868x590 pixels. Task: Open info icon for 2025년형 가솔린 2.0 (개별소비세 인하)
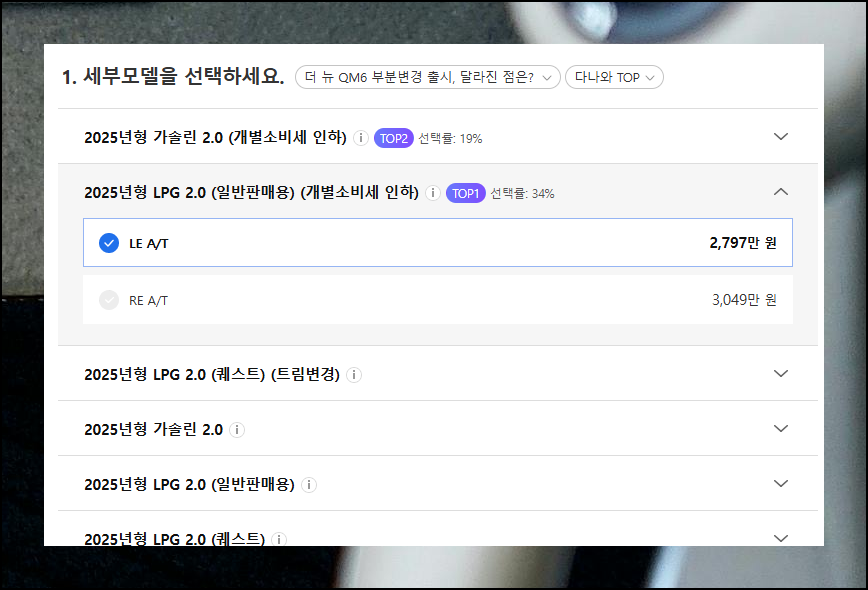tap(361, 138)
